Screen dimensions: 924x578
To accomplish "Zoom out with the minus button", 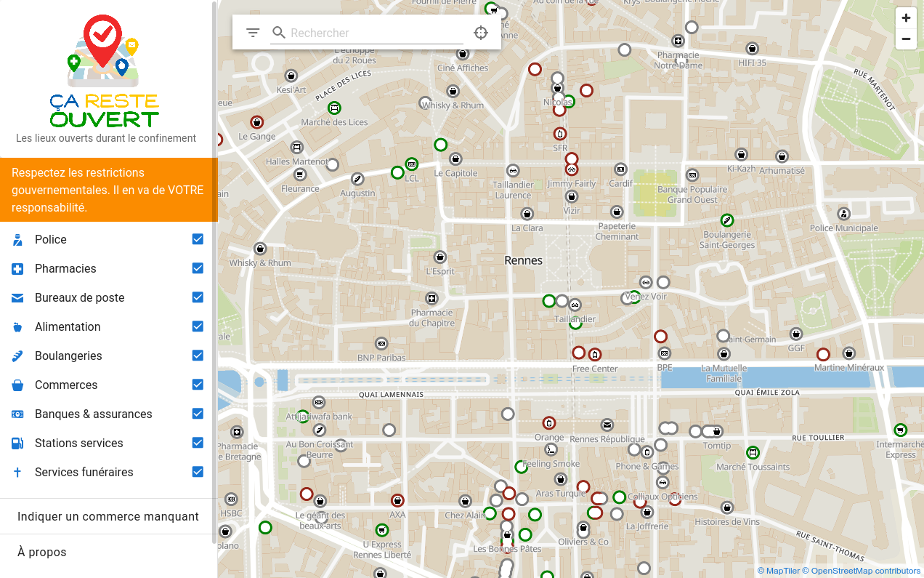I will click(906, 39).
